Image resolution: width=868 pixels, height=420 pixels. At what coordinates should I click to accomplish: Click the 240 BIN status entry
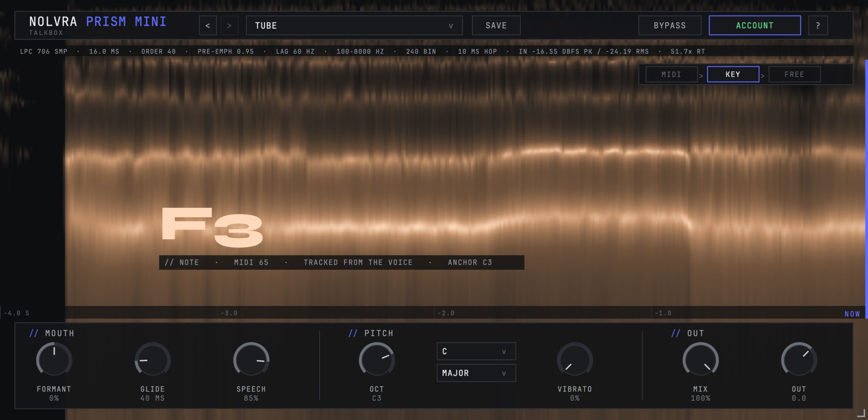coord(421,51)
